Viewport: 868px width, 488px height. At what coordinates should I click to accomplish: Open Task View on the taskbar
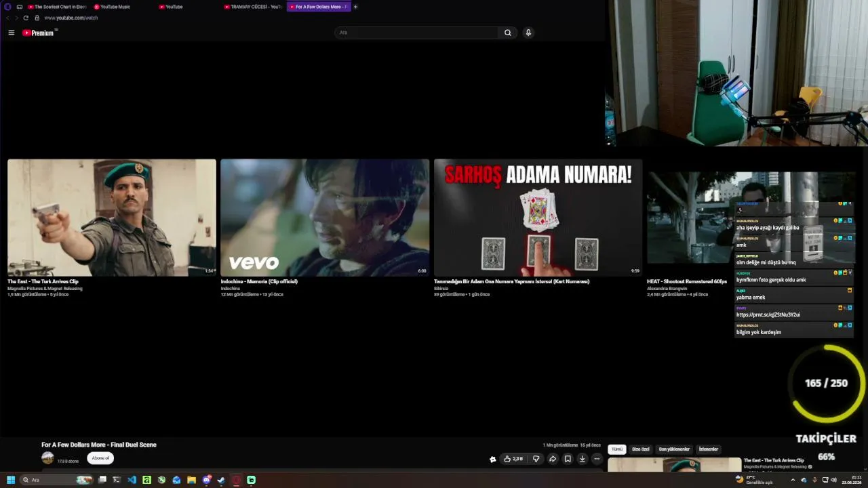[x=102, y=480]
